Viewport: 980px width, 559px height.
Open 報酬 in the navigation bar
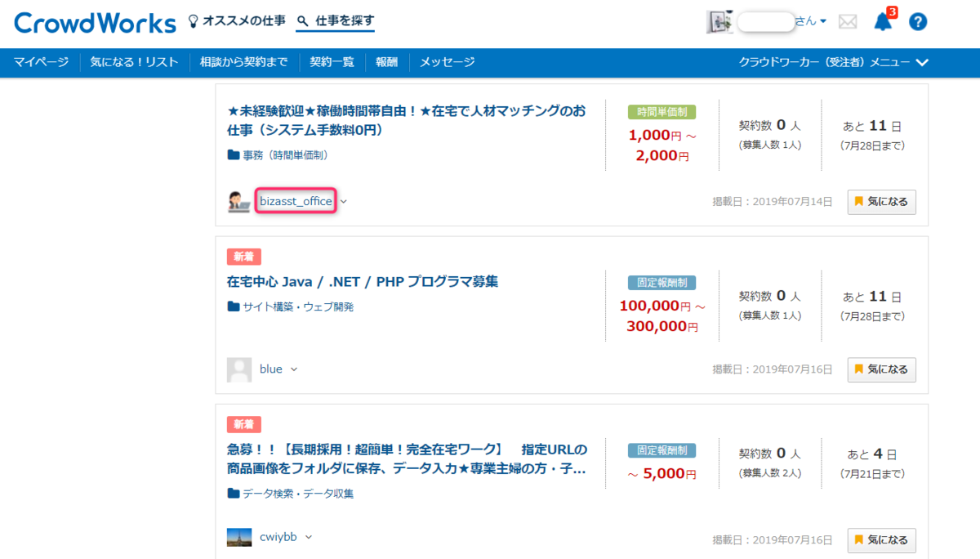coord(386,62)
